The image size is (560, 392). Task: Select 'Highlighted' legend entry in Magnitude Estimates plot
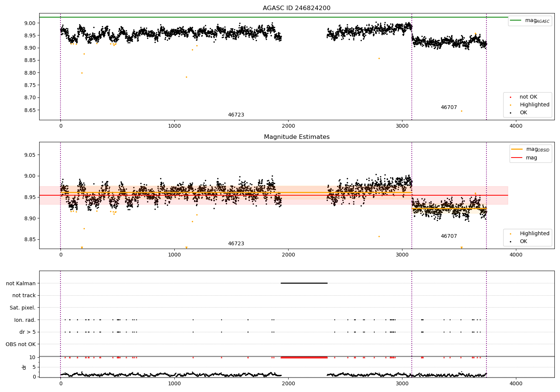point(535,234)
